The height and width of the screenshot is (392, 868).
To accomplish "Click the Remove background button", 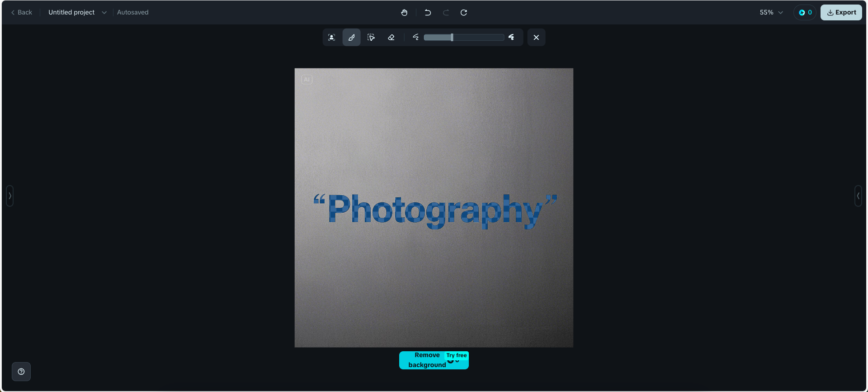I will coord(434,360).
